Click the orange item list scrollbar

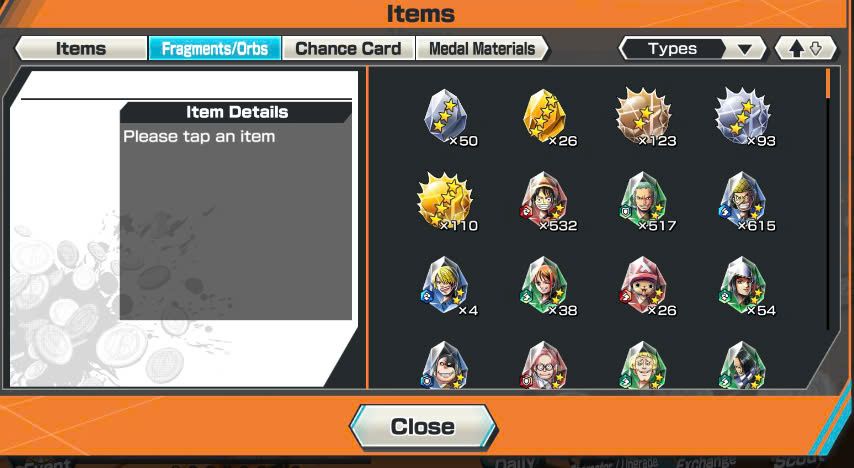pyautogui.click(x=828, y=83)
